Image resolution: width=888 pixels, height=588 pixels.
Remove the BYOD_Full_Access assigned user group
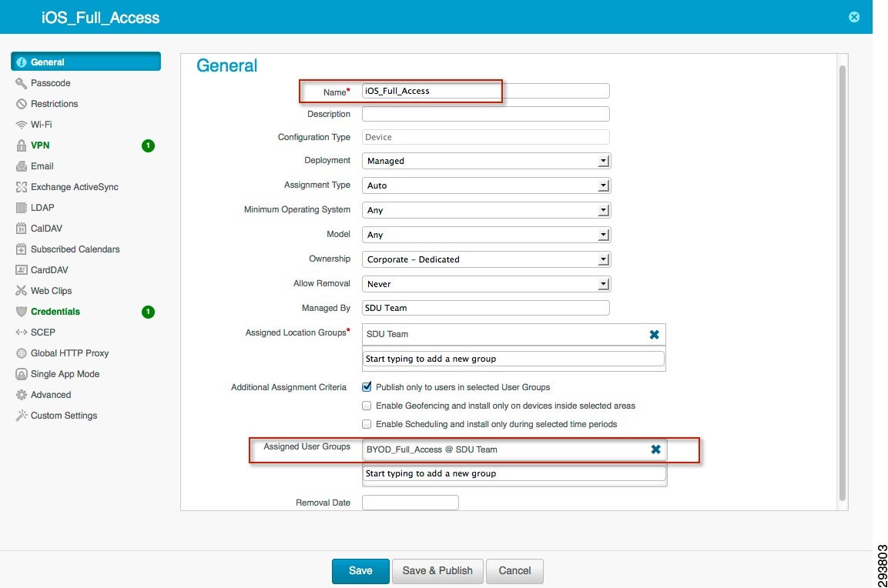(x=655, y=449)
